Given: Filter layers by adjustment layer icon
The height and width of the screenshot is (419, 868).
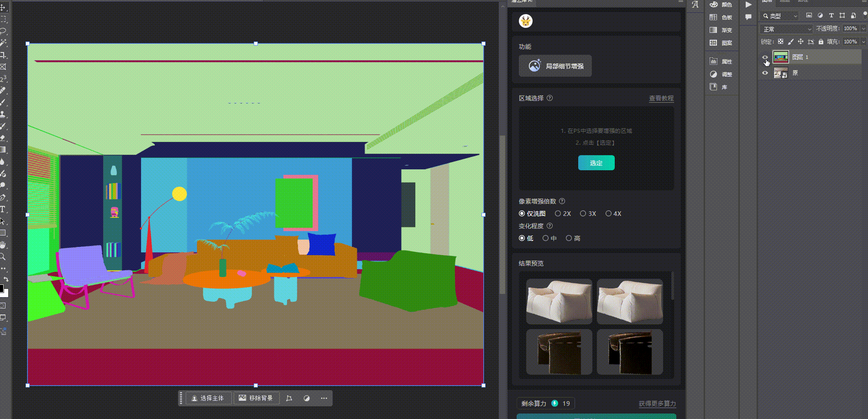Looking at the screenshot, I should [820, 16].
